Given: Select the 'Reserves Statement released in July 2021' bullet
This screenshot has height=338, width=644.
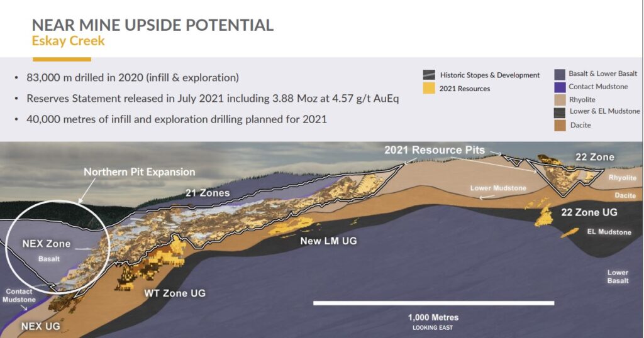Looking at the screenshot, I should tap(213, 99).
